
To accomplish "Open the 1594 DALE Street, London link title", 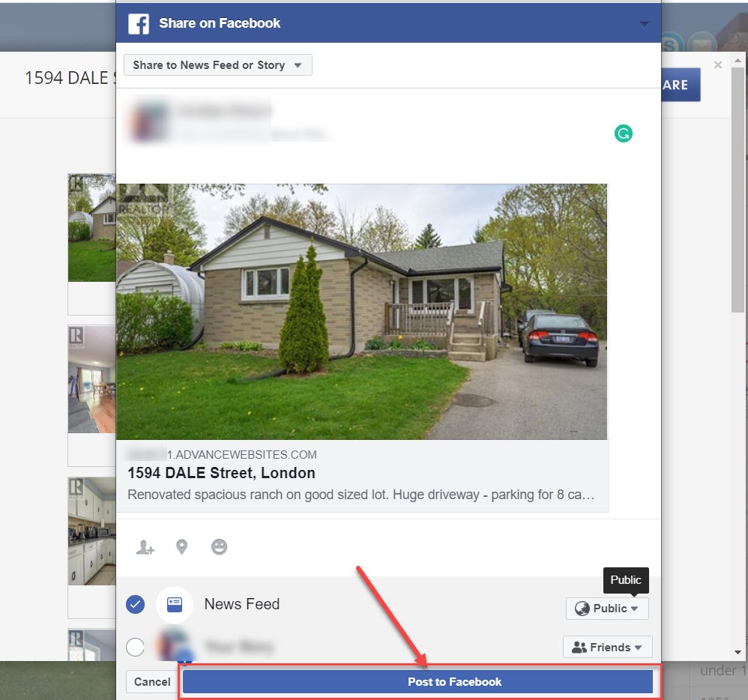I will click(221, 473).
